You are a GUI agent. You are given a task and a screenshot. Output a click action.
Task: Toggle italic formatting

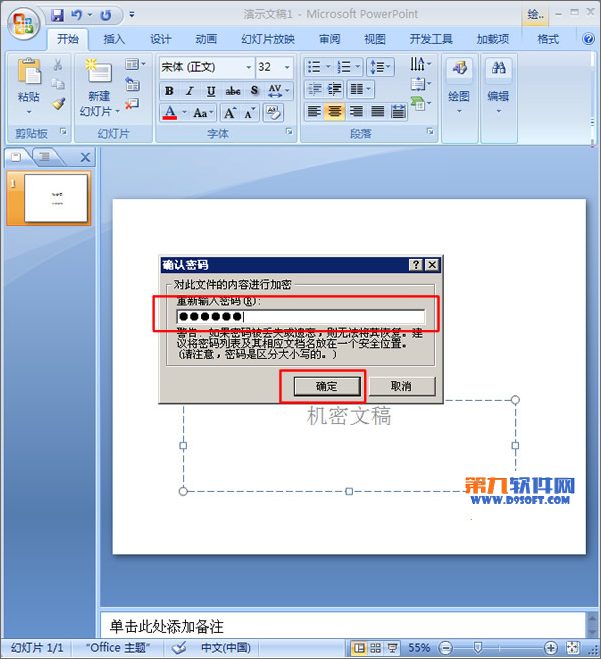pyautogui.click(x=190, y=91)
